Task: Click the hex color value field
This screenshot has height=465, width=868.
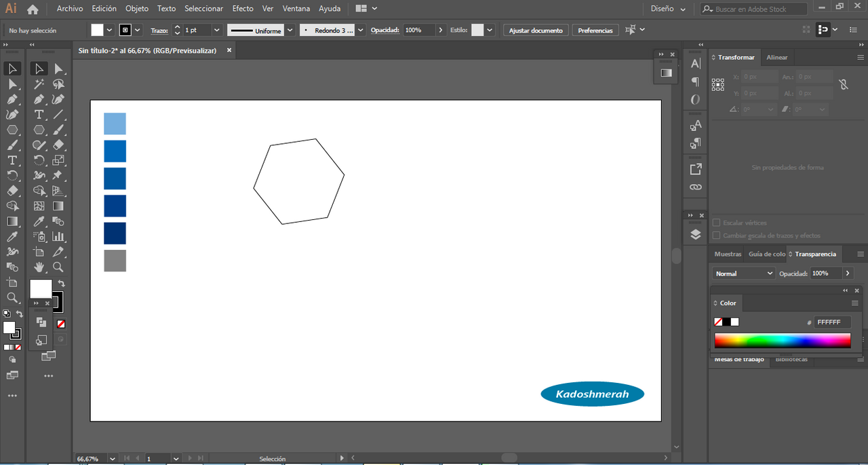Action: pyautogui.click(x=832, y=322)
